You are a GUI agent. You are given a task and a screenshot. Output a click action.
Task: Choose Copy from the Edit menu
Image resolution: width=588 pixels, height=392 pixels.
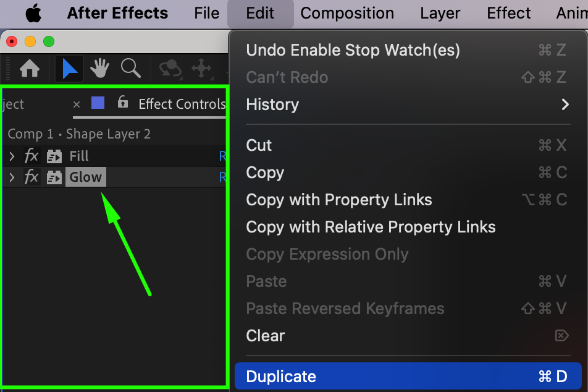click(408, 173)
